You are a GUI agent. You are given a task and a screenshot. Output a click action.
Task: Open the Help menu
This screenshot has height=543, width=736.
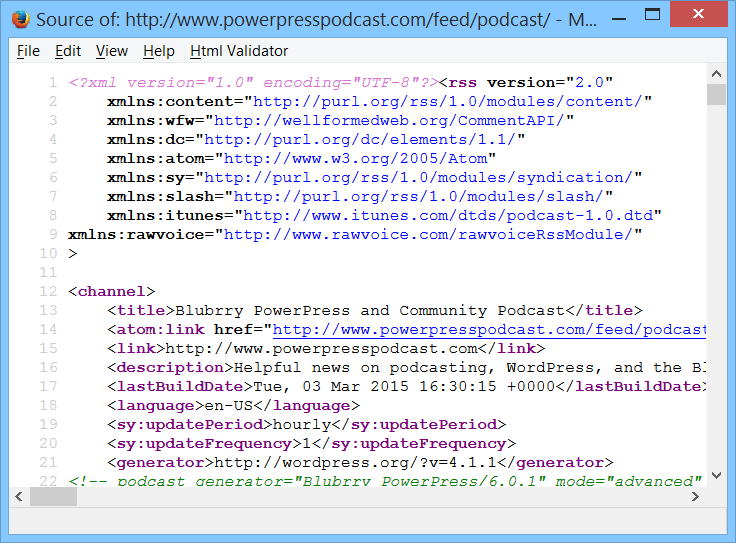pyautogui.click(x=159, y=51)
